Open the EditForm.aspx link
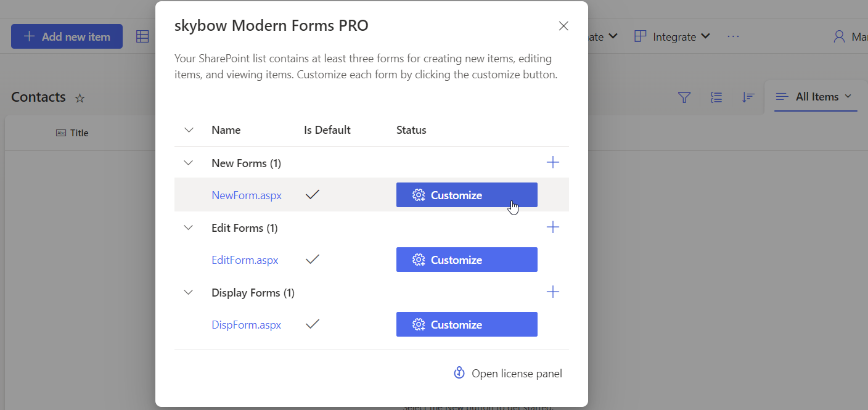The width and height of the screenshot is (868, 410). pyautogui.click(x=245, y=260)
